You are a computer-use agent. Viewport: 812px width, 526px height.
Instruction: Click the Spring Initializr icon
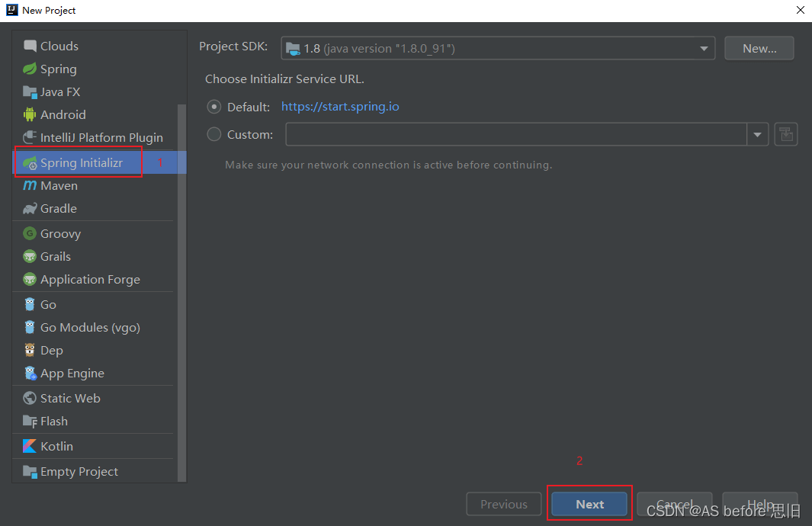(30, 162)
